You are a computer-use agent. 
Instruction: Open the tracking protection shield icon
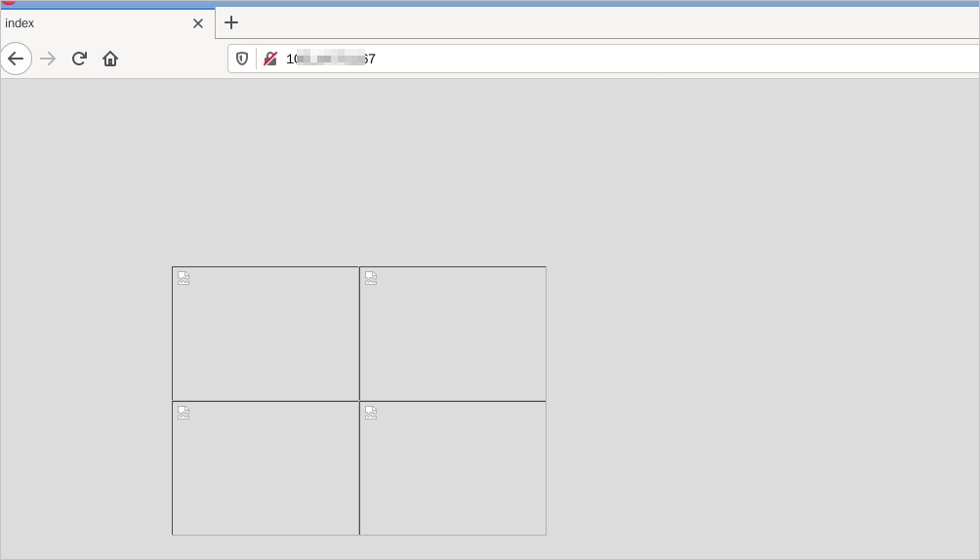coord(242,59)
